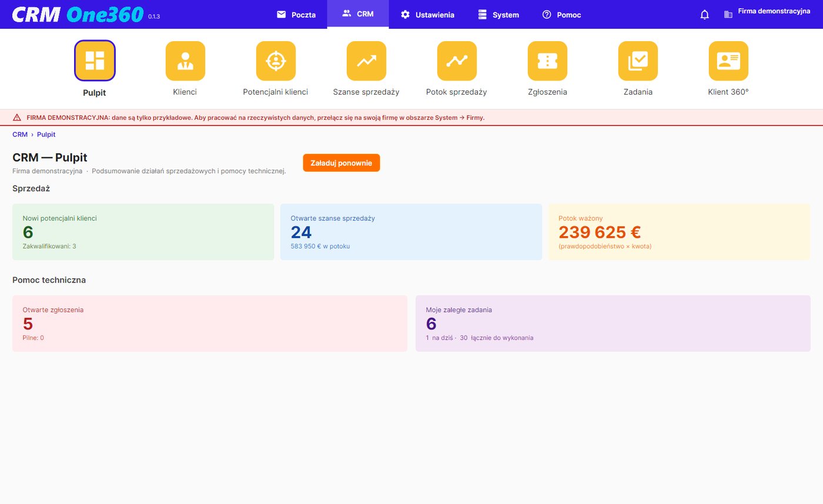Open the Moje zaległe zadania card
823x504 pixels.
click(x=613, y=324)
